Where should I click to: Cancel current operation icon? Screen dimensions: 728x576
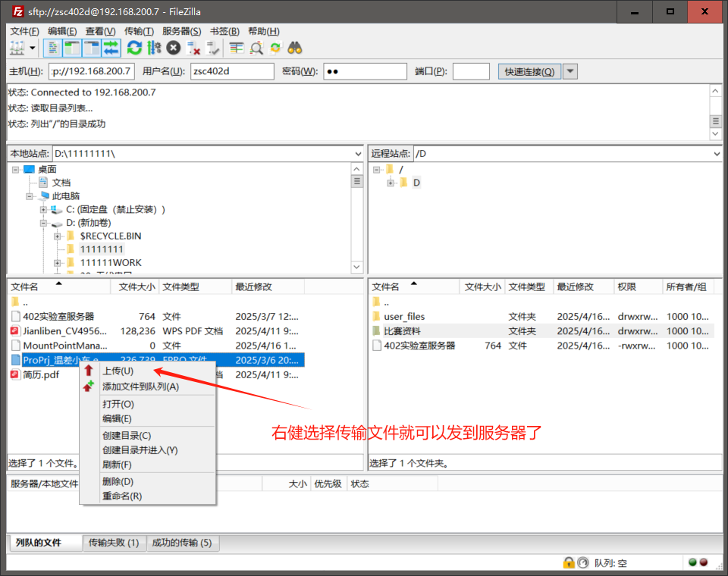tap(173, 48)
